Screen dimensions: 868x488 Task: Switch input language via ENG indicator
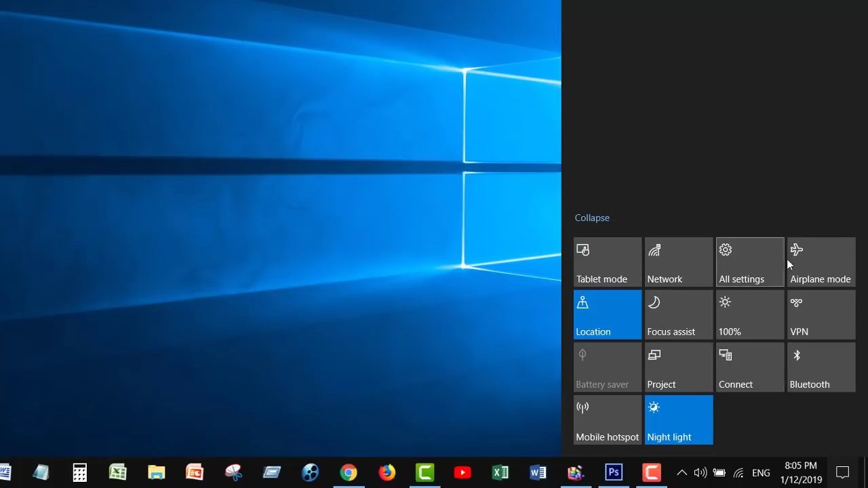tap(761, 472)
